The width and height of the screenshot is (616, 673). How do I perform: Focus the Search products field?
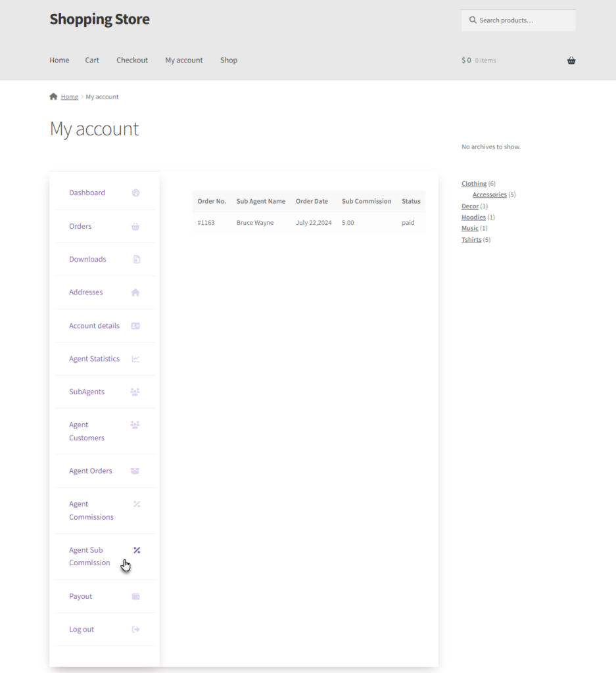tap(519, 20)
